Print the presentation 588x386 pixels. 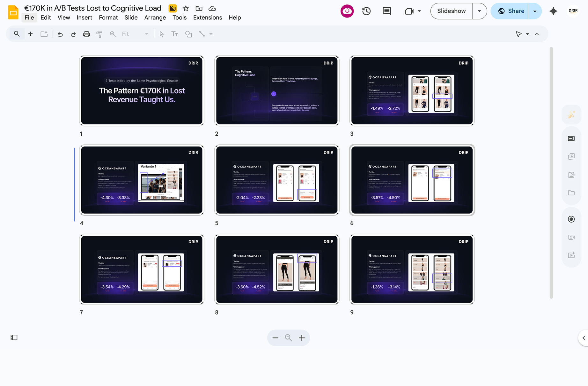click(86, 34)
